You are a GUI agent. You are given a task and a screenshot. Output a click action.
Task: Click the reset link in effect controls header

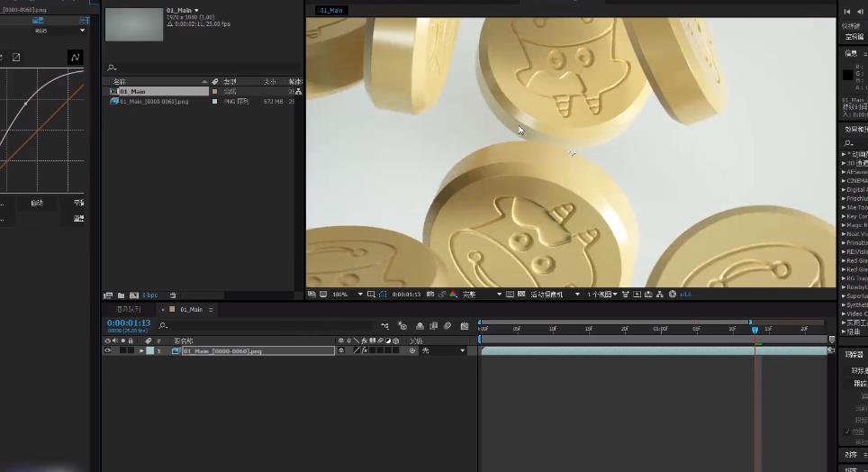click(x=38, y=21)
